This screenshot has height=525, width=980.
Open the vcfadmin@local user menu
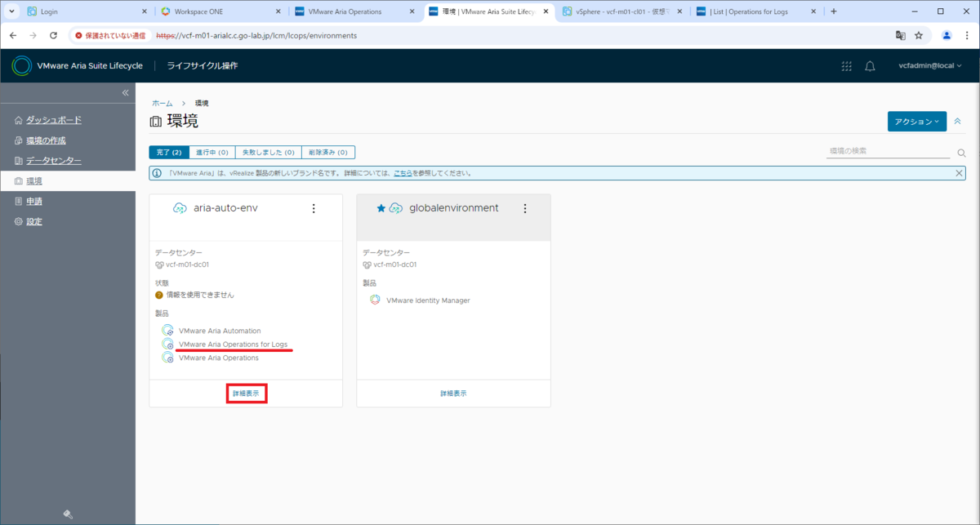point(929,66)
